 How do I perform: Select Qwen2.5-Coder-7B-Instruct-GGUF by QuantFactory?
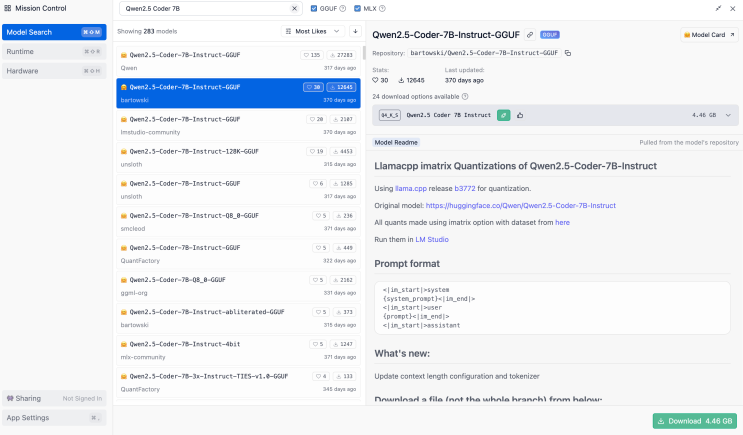pyautogui.click(x=238, y=254)
